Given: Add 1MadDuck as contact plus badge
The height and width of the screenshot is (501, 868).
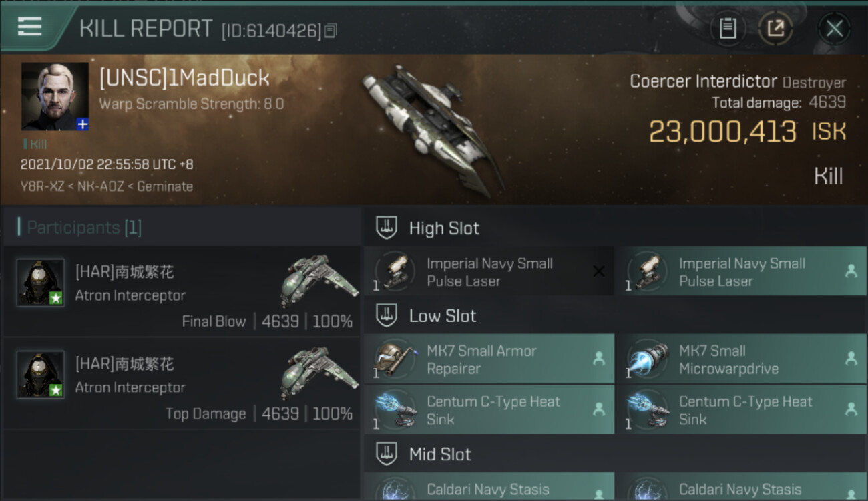Looking at the screenshot, I should pyautogui.click(x=83, y=124).
